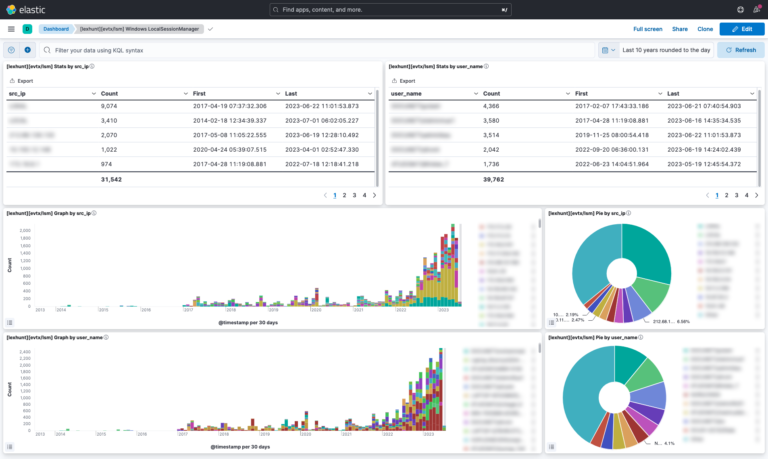Open the newsfeed notifications icon
Image resolution: width=768 pixels, height=459 pixels.
(756, 10)
